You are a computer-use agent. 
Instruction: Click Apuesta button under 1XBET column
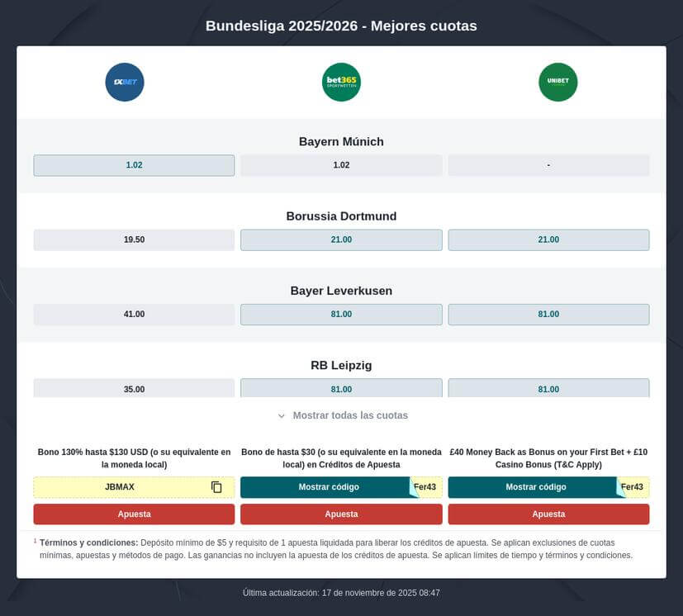(134, 514)
